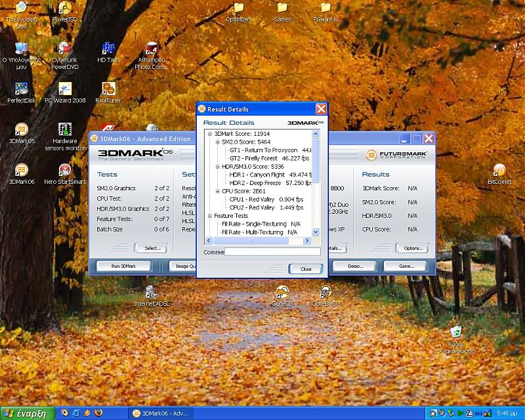Viewport: 525px width, 420px height.
Task: Select Fill Rate - Single-Texturing row
Action: (x=261, y=224)
